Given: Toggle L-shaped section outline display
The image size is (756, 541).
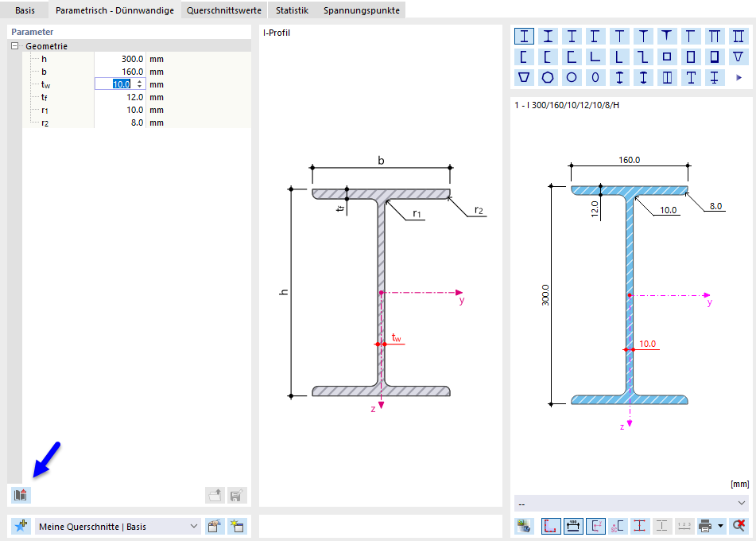Looking at the screenshot, I should [x=551, y=526].
